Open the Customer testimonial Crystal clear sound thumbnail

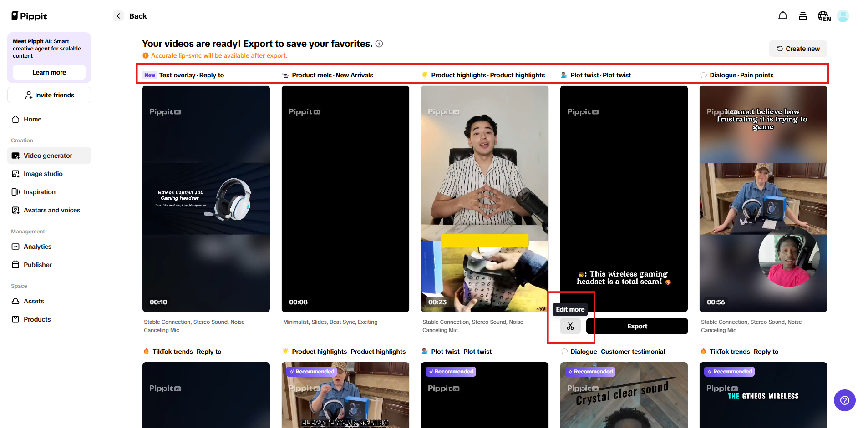(x=624, y=395)
